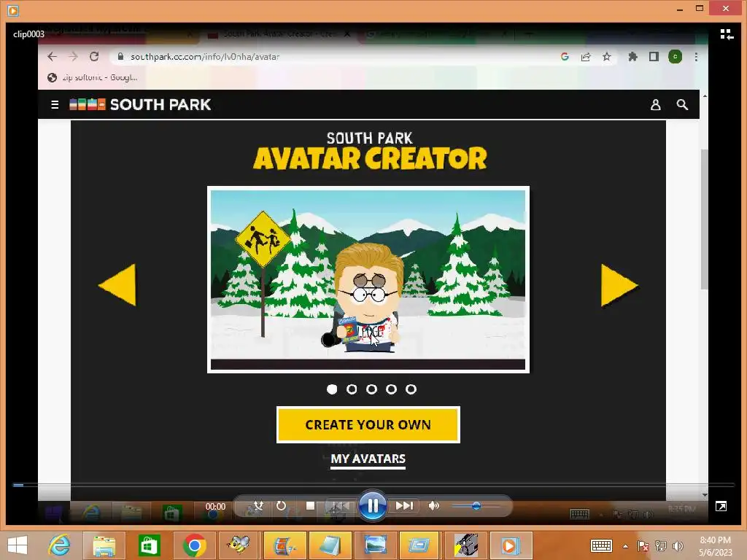Screen dimensions: 747x560
Task: Click Switch to Library icon
Action: (727, 34)
